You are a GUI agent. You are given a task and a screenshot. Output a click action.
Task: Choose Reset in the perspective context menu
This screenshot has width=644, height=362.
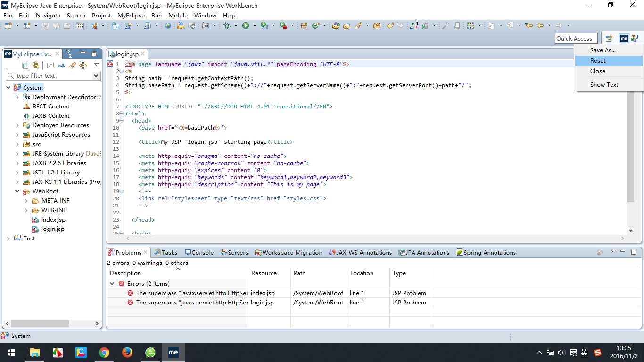(609, 61)
